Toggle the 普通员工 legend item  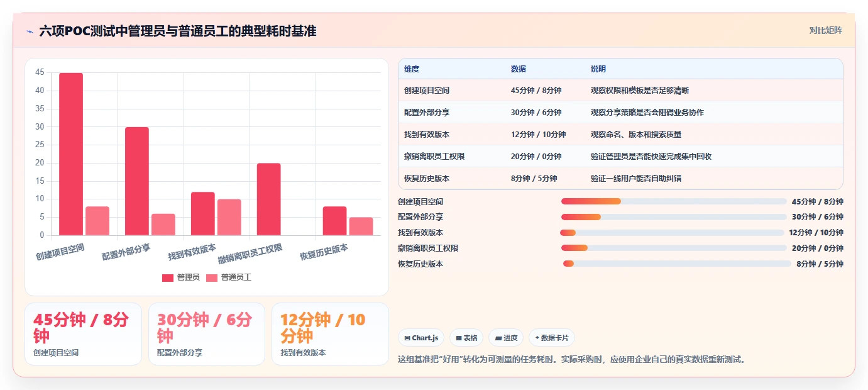(x=229, y=277)
